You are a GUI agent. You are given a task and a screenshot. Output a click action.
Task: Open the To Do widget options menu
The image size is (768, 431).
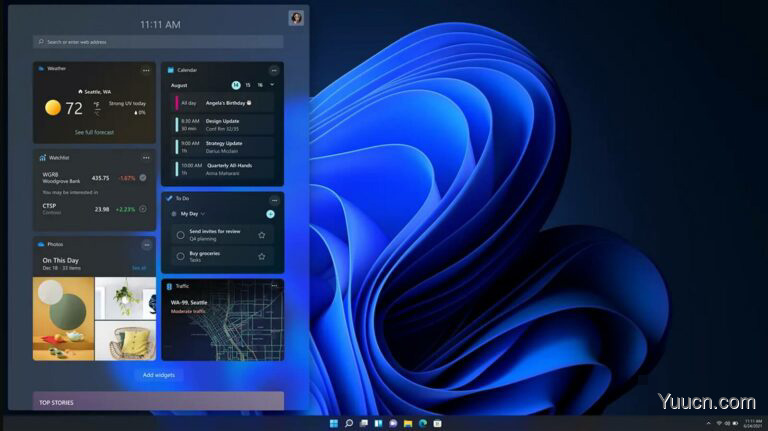[274, 200]
